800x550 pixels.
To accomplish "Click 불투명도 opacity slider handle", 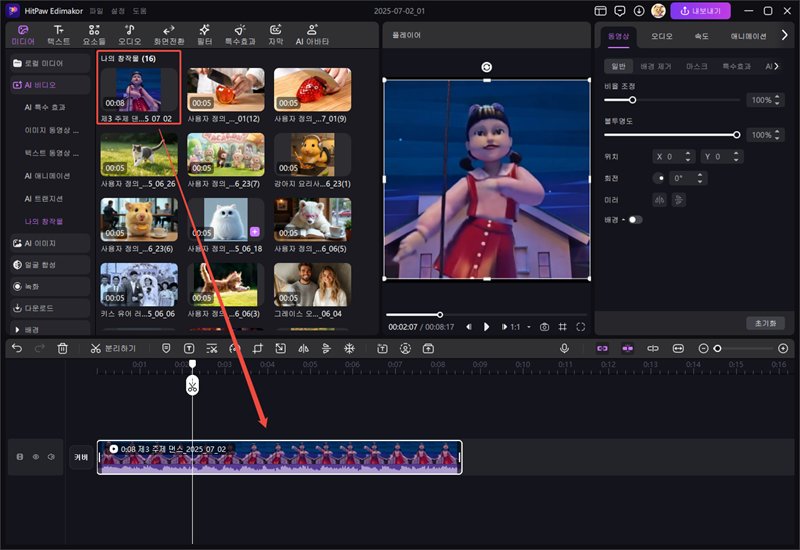I will 736,135.
